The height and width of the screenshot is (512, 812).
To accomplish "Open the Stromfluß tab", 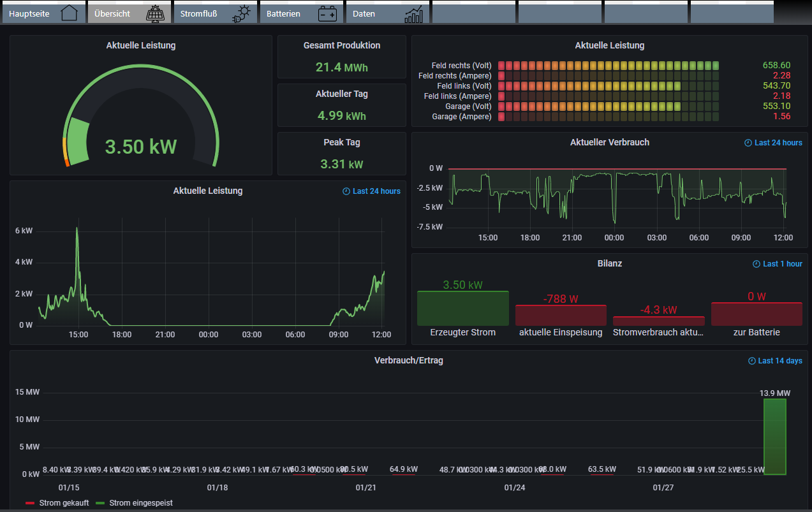I will pyautogui.click(x=216, y=13).
